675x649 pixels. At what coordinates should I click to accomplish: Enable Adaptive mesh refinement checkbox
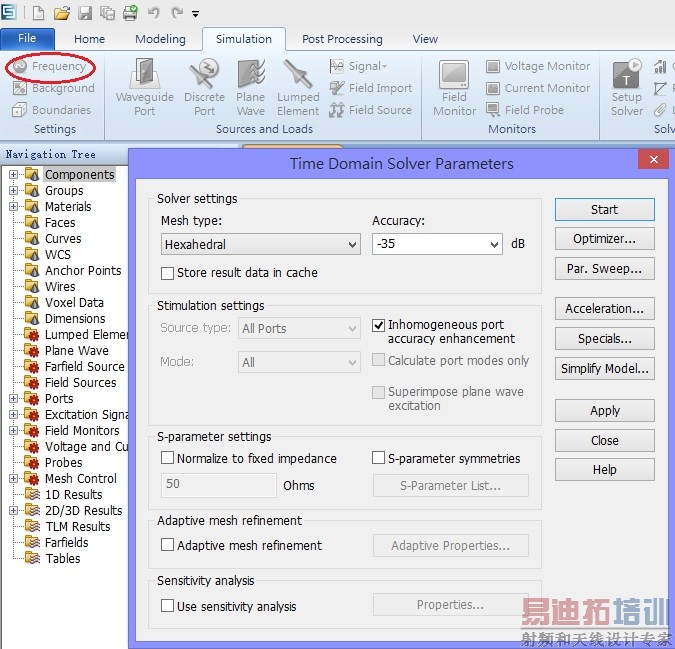pyautogui.click(x=167, y=544)
